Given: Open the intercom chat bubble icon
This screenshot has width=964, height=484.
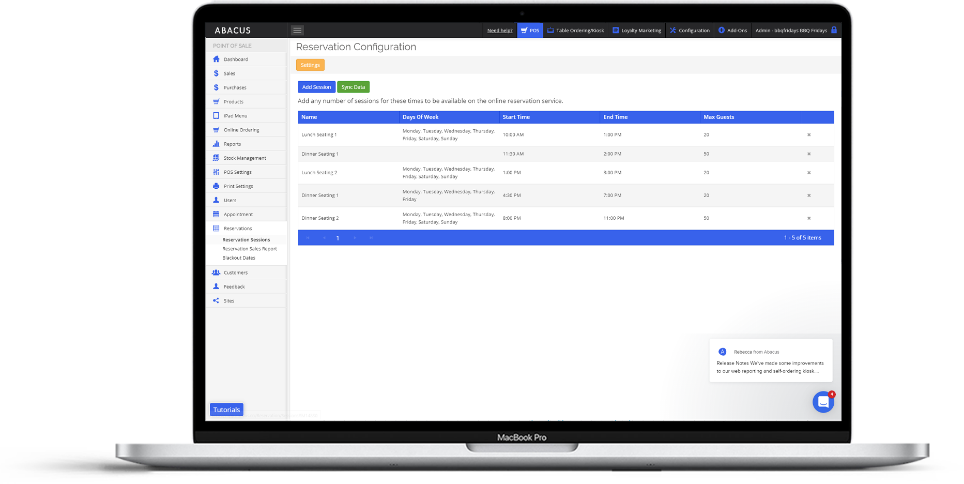Looking at the screenshot, I should [x=822, y=402].
